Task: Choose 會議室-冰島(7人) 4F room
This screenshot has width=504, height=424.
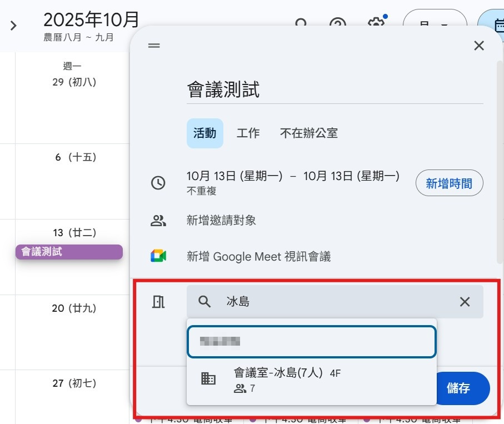Action: (312, 380)
